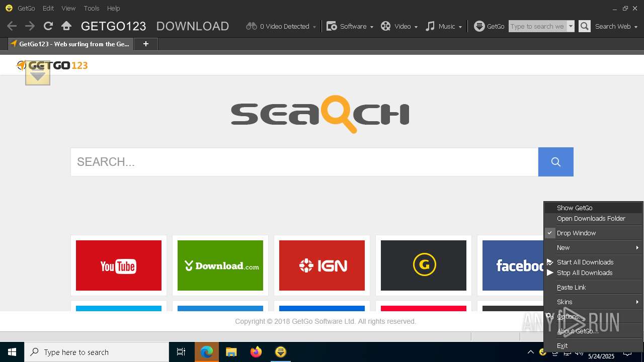Image resolution: width=644 pixels, height=362 pixels.
Task: Click the Music note icon
Action: [430, 26]
